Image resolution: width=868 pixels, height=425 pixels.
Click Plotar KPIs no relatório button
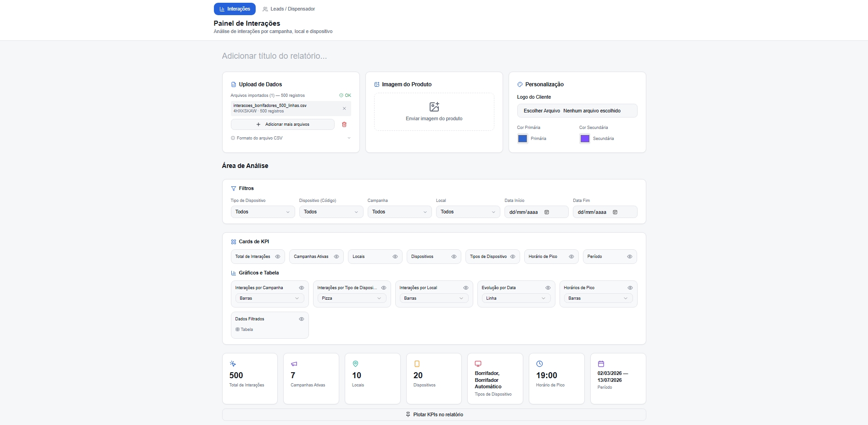tap(434, 414)
